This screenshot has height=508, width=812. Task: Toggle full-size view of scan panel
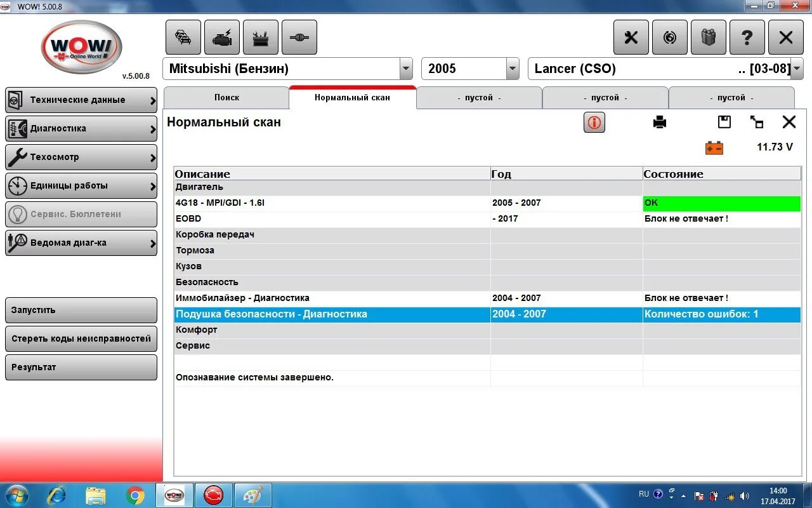tap(757, 122)
